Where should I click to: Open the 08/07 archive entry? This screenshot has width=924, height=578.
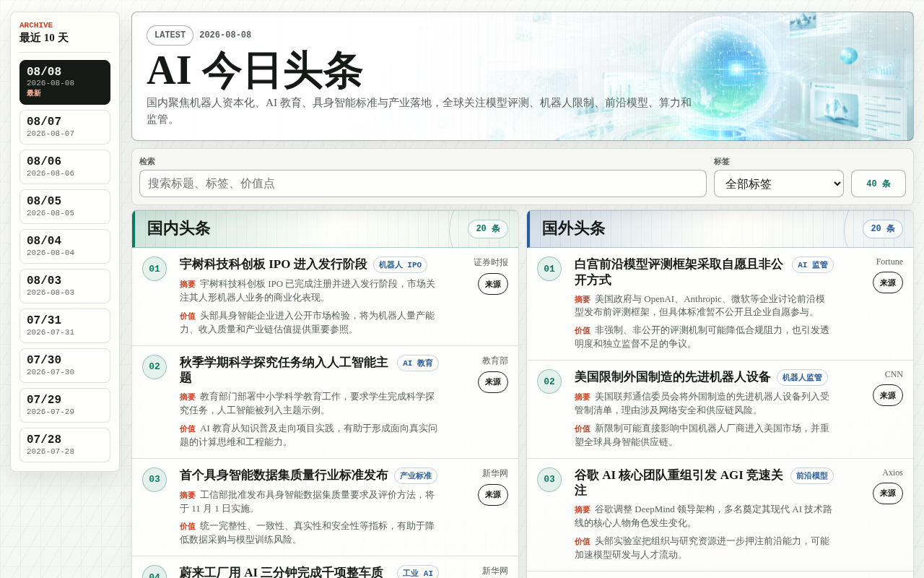click(x=65, y=127)
